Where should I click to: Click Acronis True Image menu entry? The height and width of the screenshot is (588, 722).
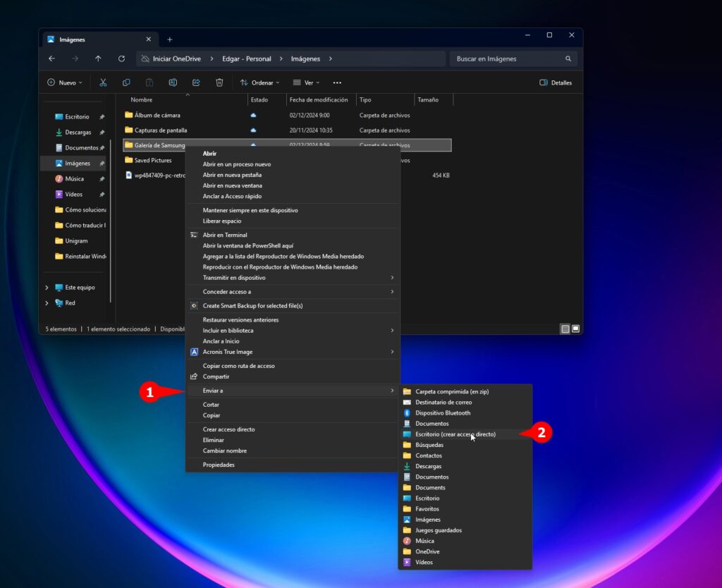pyautogui.click(x=293, y=352)
